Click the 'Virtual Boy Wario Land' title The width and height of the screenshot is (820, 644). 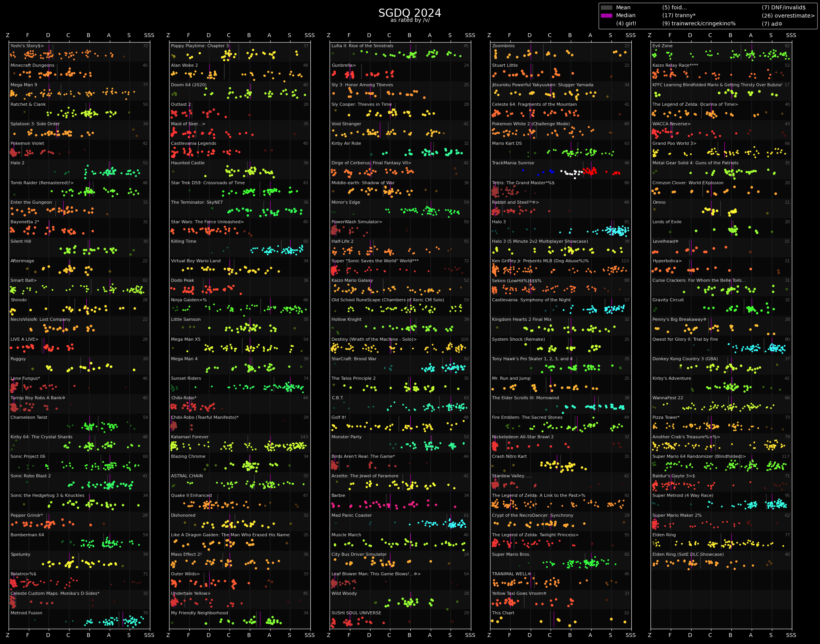point(196,261)
